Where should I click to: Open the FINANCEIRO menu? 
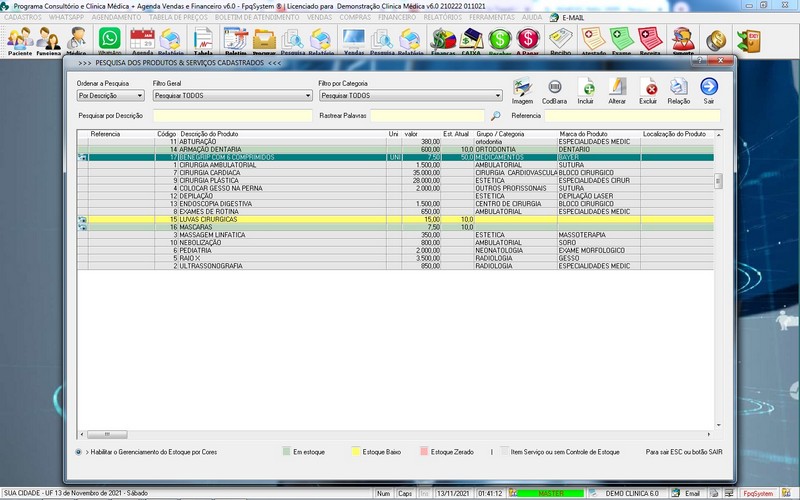pyautogui.click(x=397, y=17)
